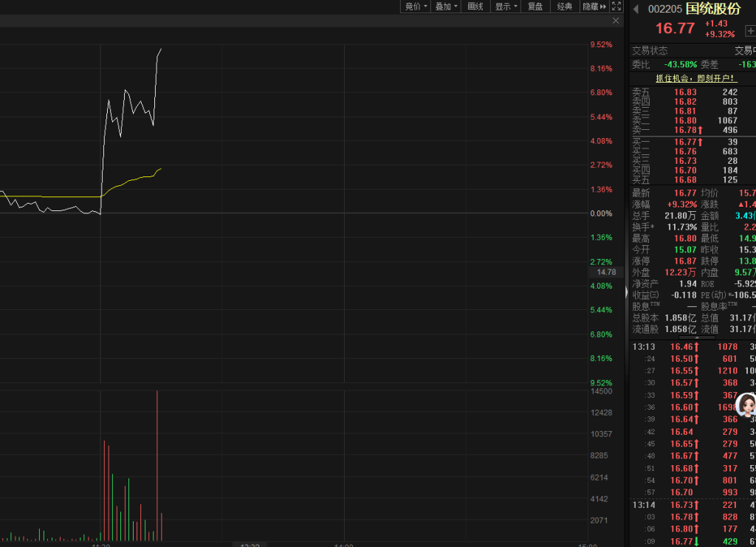Go to previous stock using the left arrow

pos(635,9)
